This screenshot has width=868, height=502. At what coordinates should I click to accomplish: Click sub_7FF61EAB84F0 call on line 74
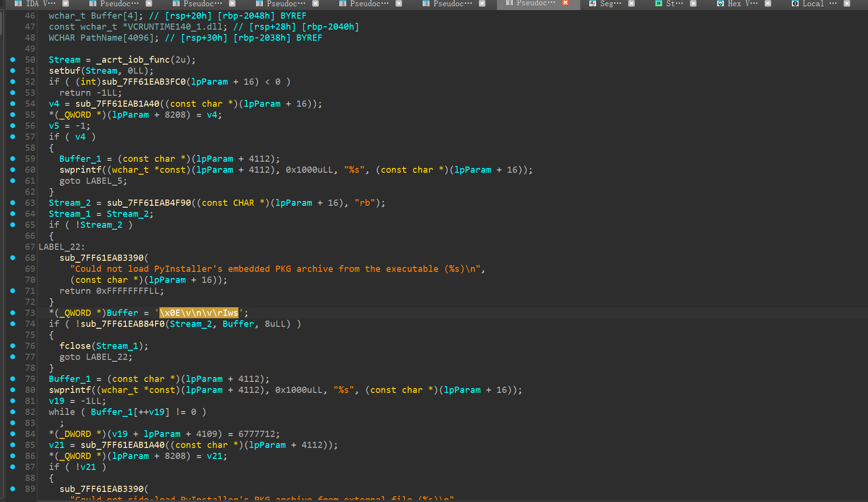coord(123,324)
